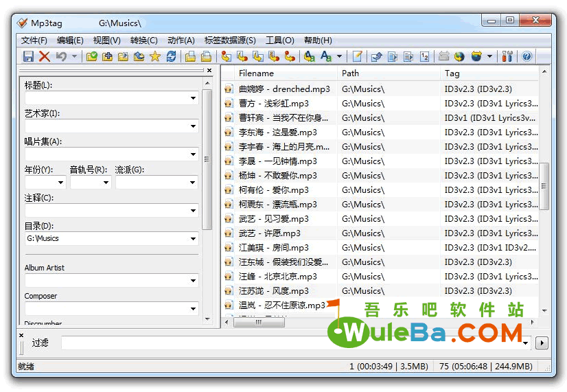Expand the 目录(D) G:\Musics dropdown
This screenshot has width=567, height=392.
click(x=193, y=239)
